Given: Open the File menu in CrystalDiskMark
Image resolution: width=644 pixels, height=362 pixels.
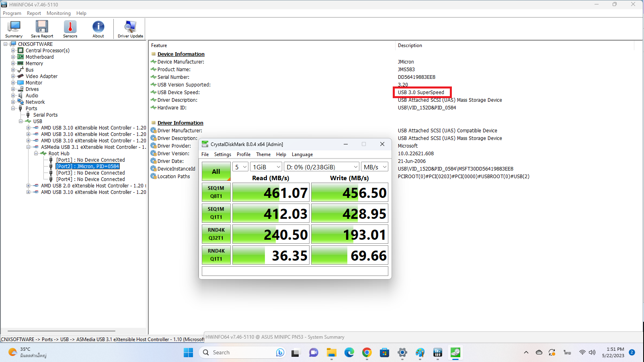Looking at the screenshot, I should point(205,154).
